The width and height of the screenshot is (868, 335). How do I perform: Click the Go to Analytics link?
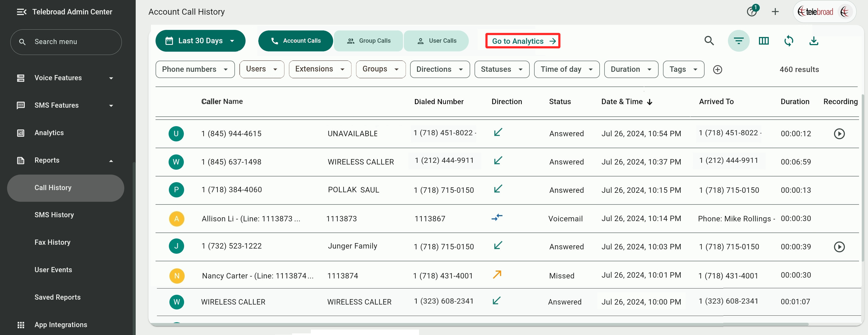(522, 41)
